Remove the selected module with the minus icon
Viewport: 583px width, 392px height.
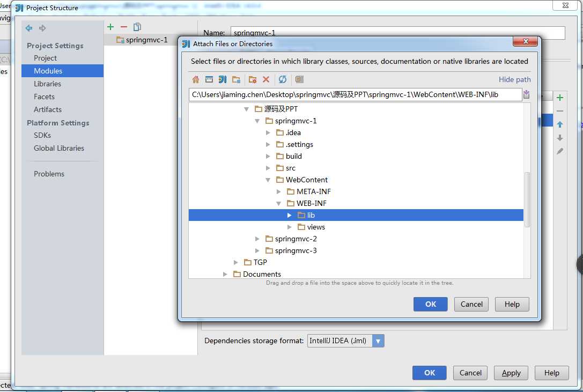point(124,27)
